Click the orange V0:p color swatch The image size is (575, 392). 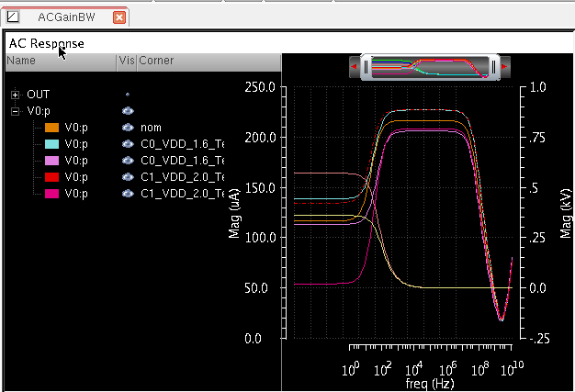(x=51, y=128)
